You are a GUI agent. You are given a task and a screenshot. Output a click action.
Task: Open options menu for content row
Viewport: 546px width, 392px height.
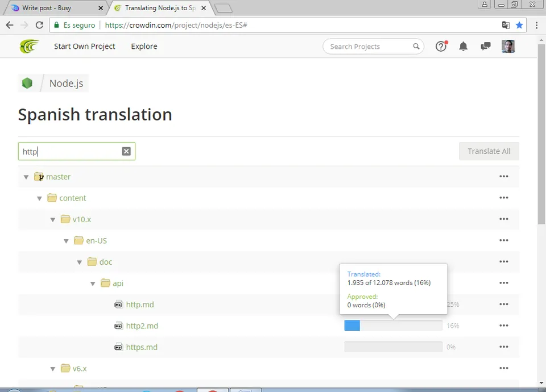503,198
